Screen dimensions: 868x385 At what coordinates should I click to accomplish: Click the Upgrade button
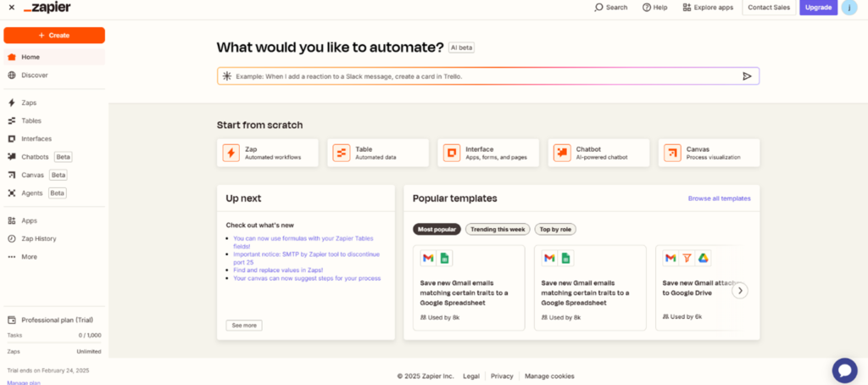(x=818, y=8)
